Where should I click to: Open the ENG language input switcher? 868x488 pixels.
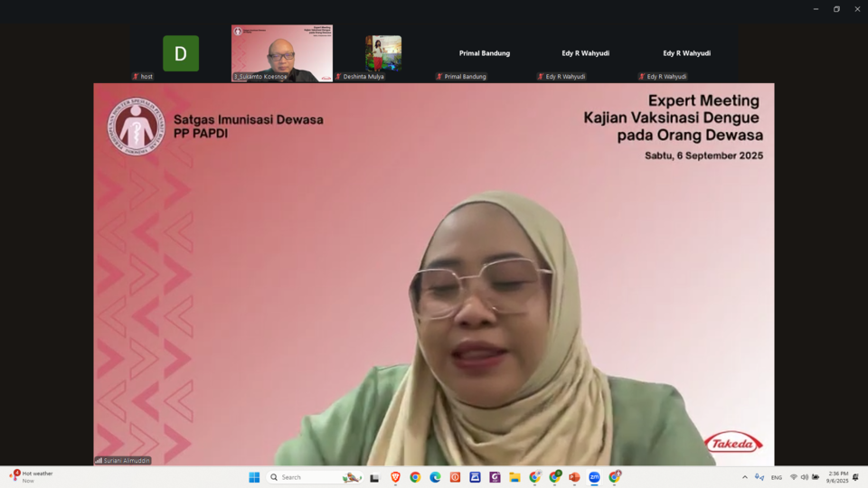click(776, 477)
